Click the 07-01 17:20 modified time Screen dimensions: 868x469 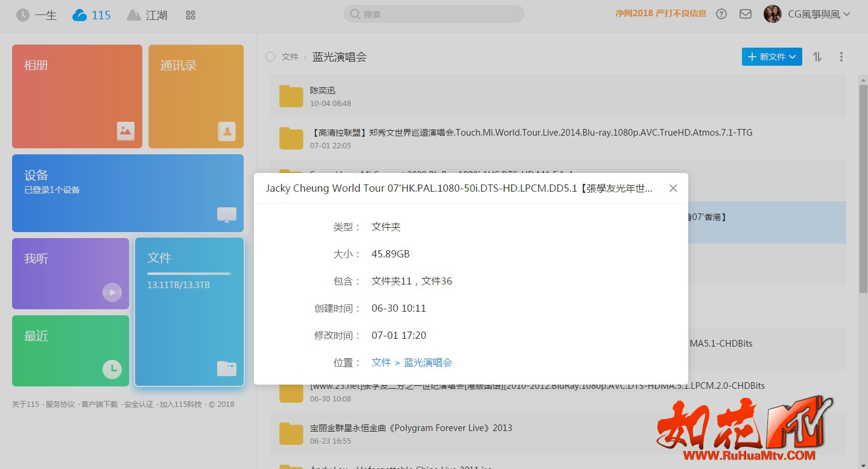point(399,335)
